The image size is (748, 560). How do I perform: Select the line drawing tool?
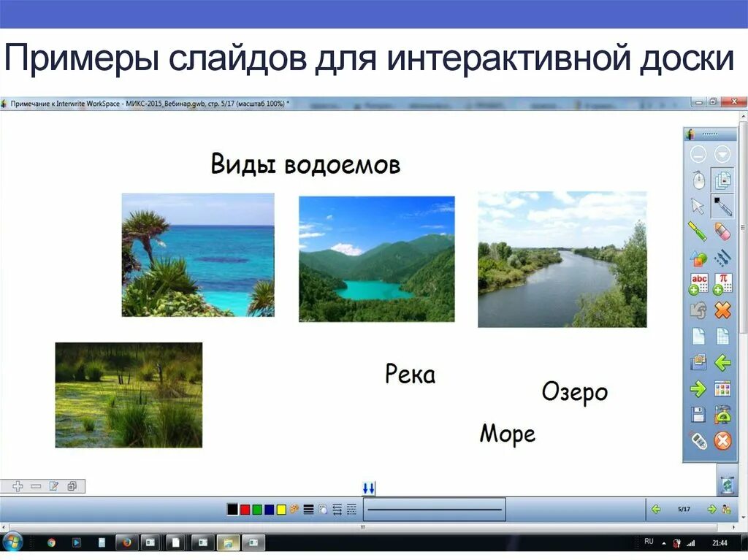tap(722, 258)
